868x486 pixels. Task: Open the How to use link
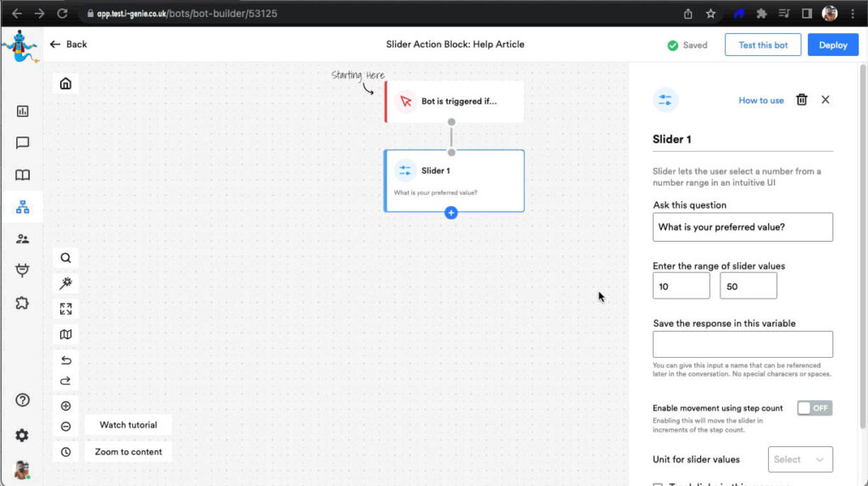pyautogui.click(x=760, y=100)
